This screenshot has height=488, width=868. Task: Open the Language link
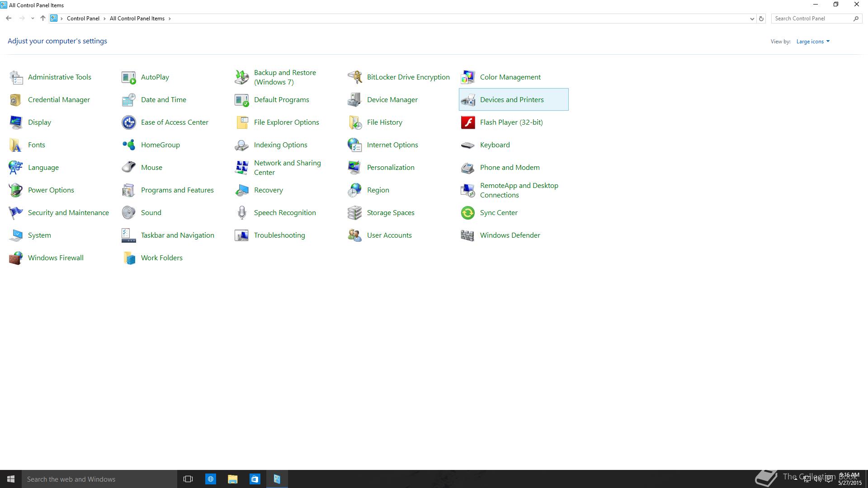tap(43, 168)
